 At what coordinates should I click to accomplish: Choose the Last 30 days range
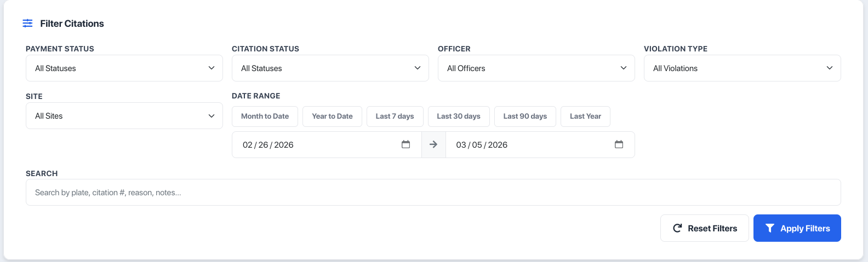click(459, 117)
